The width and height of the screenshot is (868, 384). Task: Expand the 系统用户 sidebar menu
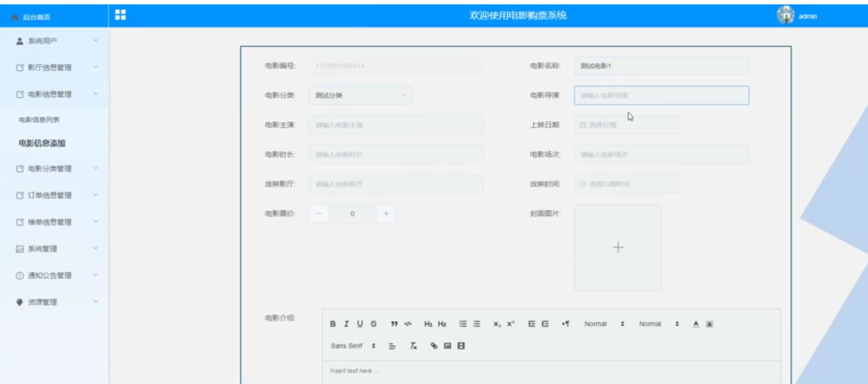click(x=54, y=41)
